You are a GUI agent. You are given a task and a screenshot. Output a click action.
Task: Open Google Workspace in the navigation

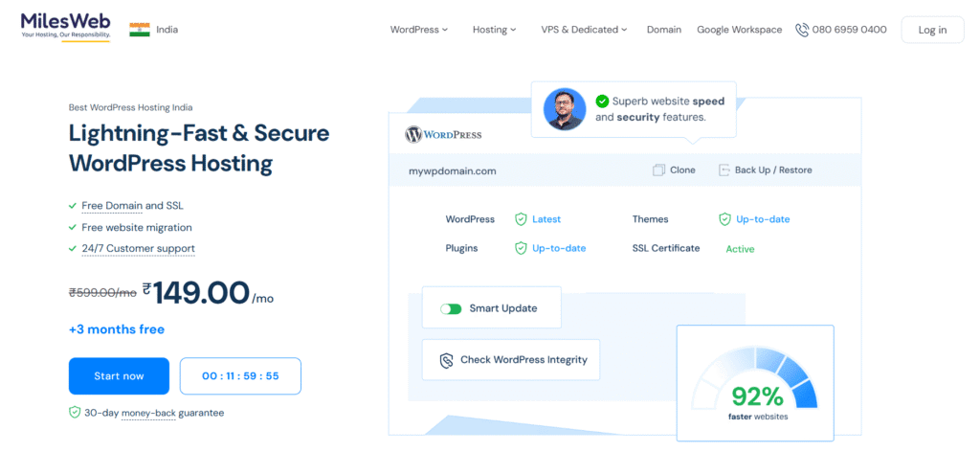(740, 30)
